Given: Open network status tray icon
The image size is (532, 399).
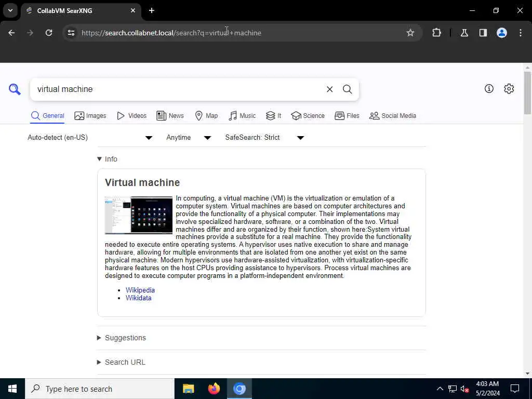Looking at the screenshot, I should (x=453, y=389).
